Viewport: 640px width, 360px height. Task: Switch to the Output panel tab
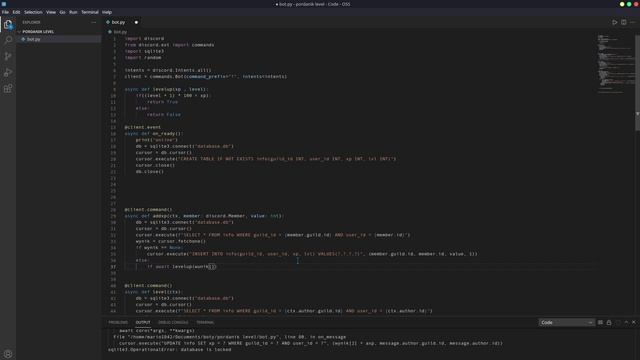(143, 322)
